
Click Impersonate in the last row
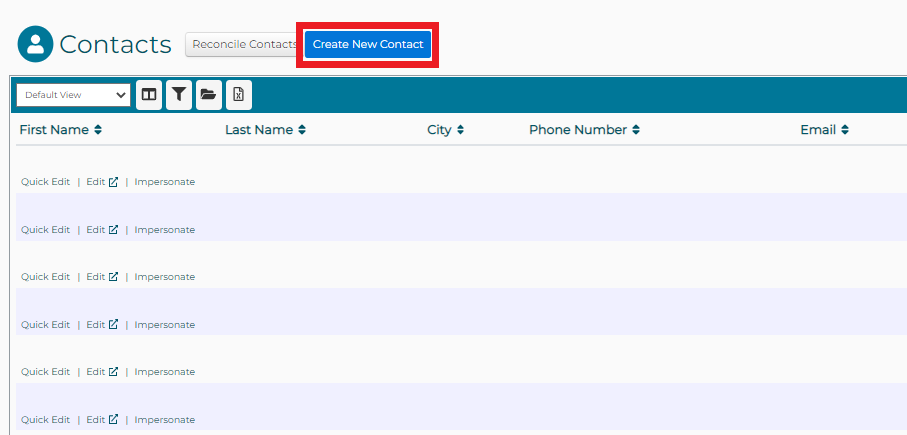[165, 420]
